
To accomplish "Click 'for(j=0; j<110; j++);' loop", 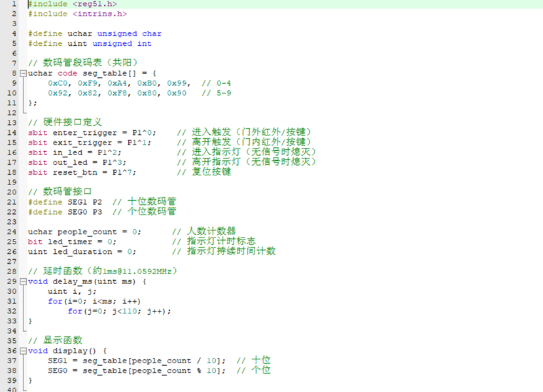I will pyautogui.click(x=120, y=312).
